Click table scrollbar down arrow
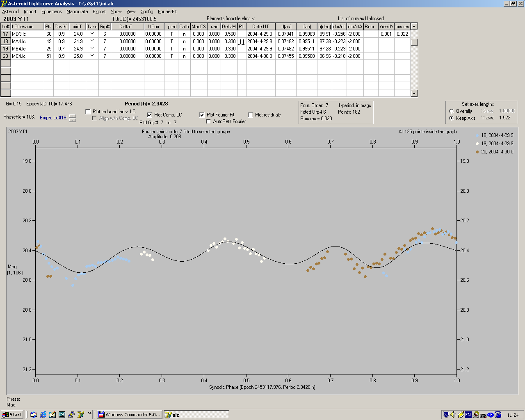Viewport: 525px width, 420px height. point(414,94)
